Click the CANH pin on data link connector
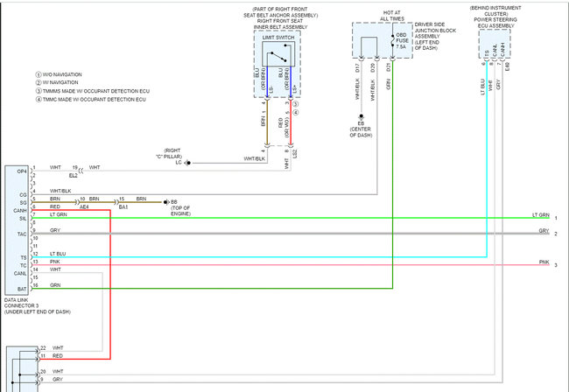Image resolution: width=569 pixels, height=392 pixels. 20,211
